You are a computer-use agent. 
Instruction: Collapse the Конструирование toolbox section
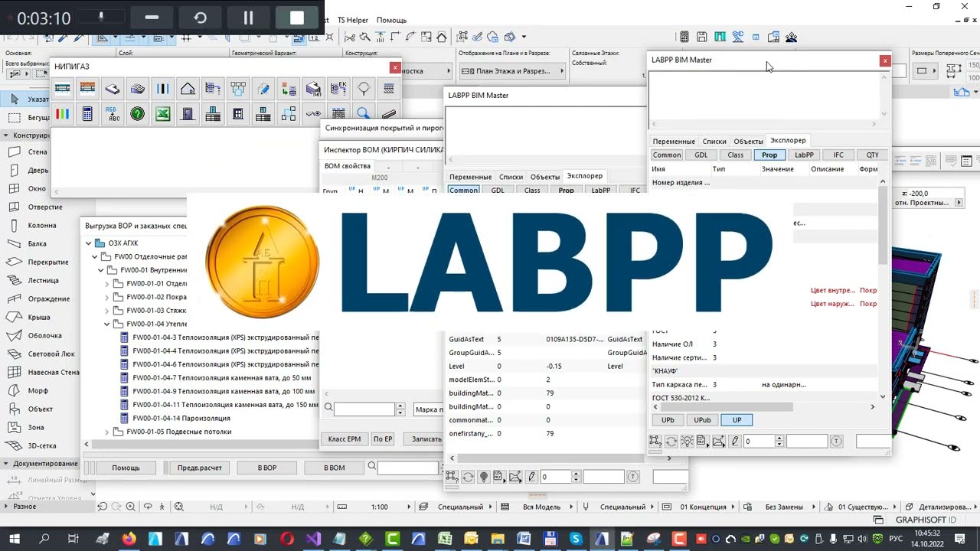click(6, 135)
